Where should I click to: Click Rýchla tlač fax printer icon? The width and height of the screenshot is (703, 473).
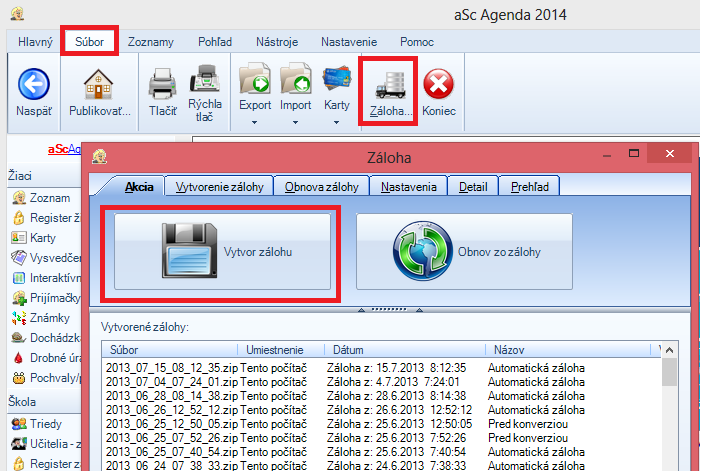[x=204, y=79]
